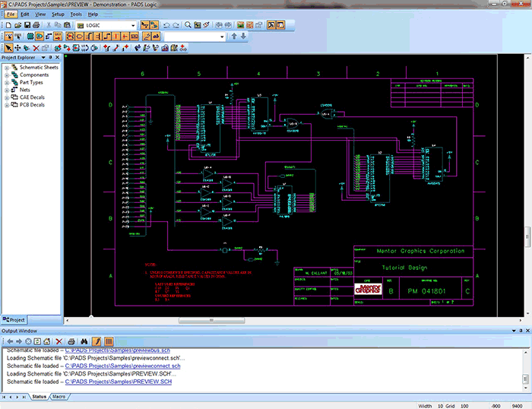Expand the Part Types tree node
532x409 pixels.
click(x=6, y=82)
